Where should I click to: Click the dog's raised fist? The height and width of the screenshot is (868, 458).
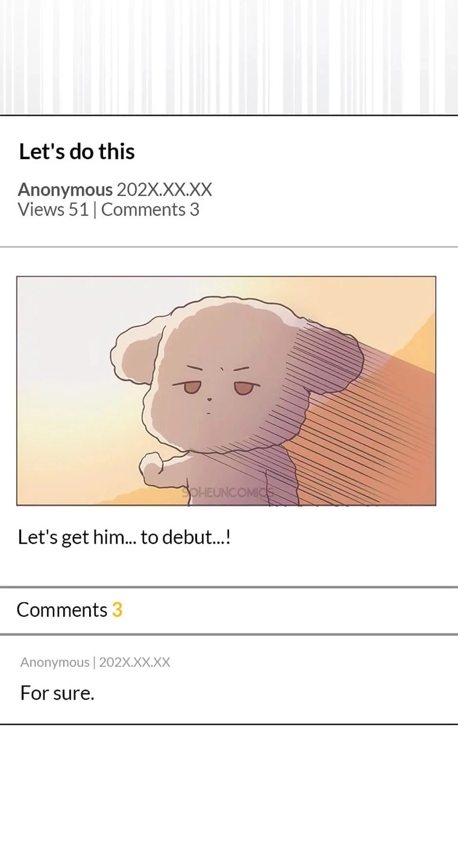tap(152, 465)
